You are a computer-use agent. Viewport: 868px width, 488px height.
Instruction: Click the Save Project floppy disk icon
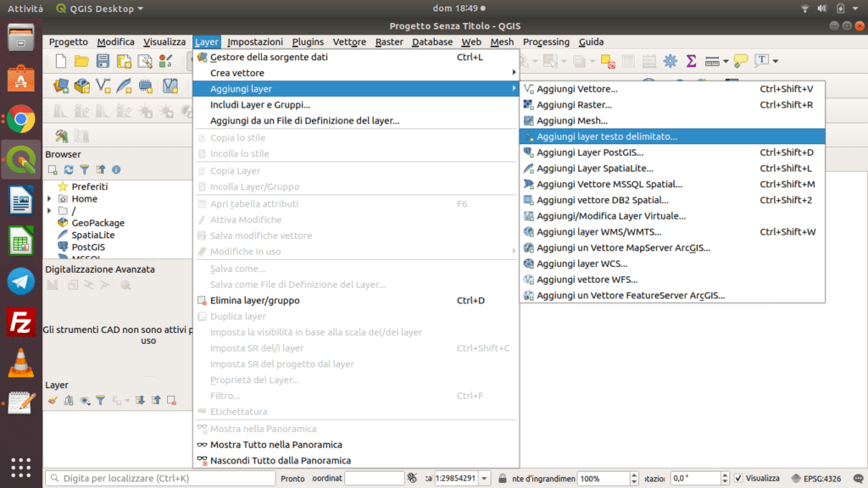103,61
